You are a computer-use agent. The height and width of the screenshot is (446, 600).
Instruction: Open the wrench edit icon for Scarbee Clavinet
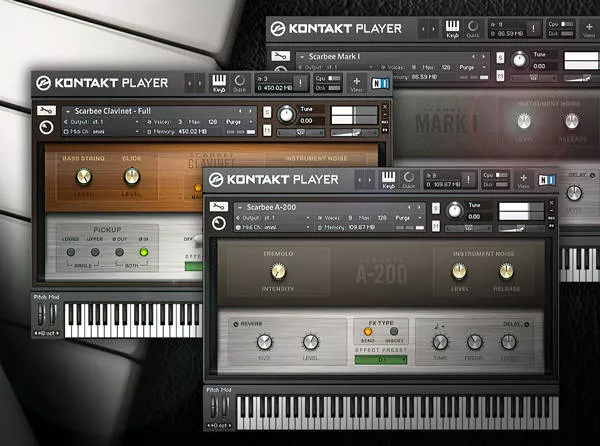tap(46, 111)
